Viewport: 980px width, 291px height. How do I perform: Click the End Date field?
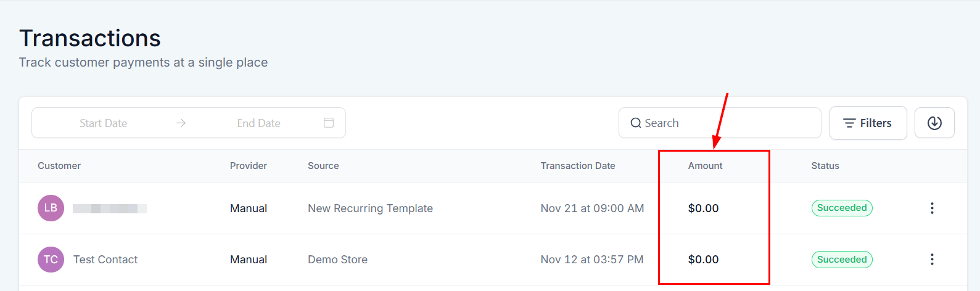coord(258,123)
